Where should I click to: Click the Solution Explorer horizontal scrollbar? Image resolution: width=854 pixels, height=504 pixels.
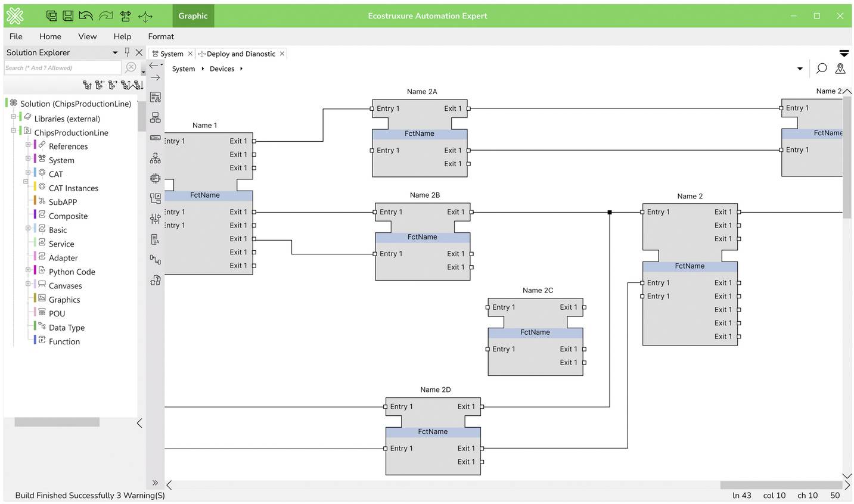tap(57, 422)
